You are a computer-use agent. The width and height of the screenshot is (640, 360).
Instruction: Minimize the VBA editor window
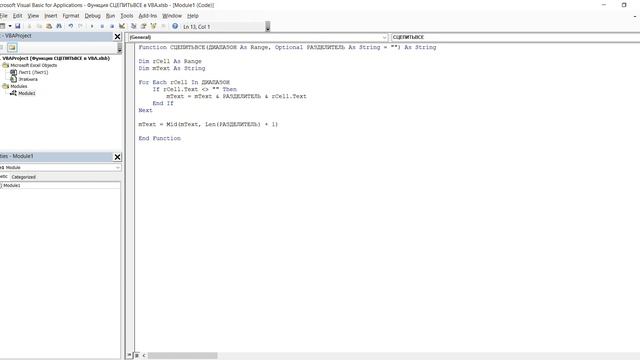[604, 5]
